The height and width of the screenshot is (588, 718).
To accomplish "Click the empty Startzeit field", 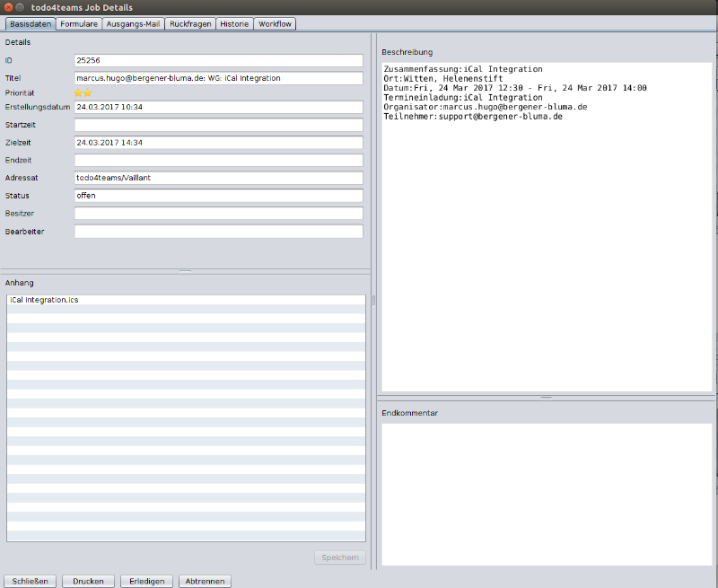I will click(219, 125).
